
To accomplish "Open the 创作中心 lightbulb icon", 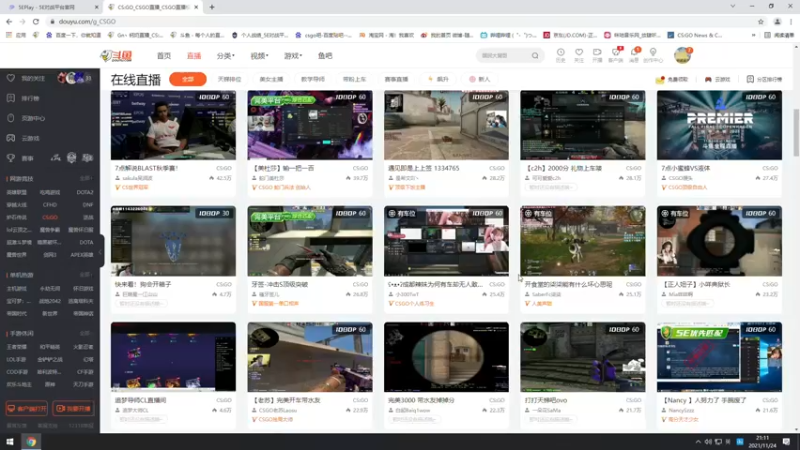I will coord(653,55).
